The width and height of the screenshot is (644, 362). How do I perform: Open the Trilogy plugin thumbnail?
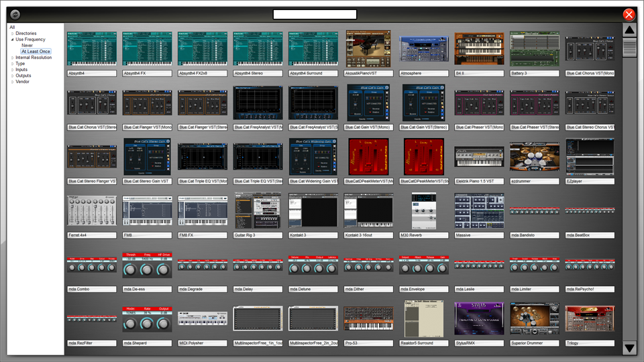590,318
